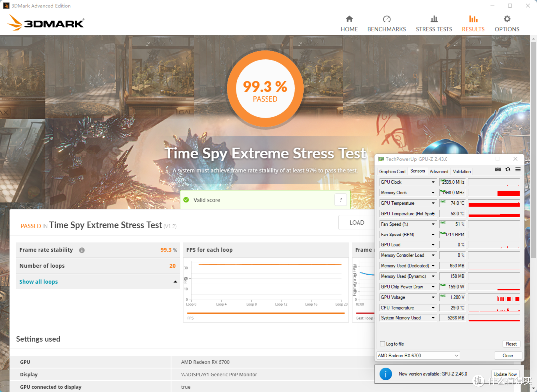Click 3DMark title bar app icon
The height and width of the screenshot is (392, 537).
pyautogui.click(x=6, y=6)
